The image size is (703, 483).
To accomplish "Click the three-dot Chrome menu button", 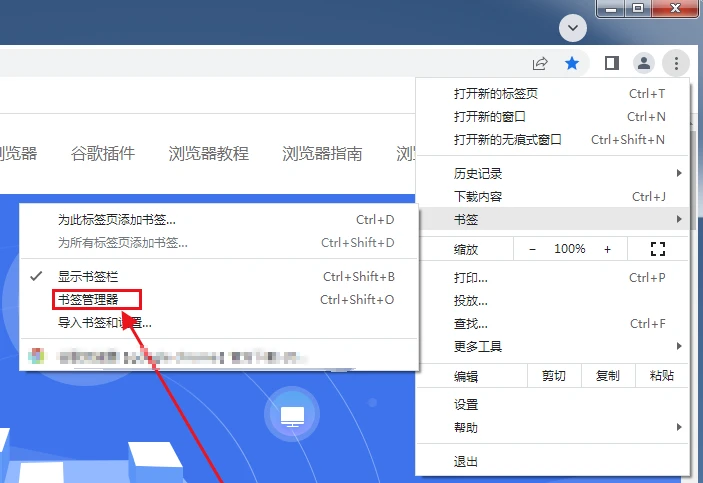I will point(676,63).
